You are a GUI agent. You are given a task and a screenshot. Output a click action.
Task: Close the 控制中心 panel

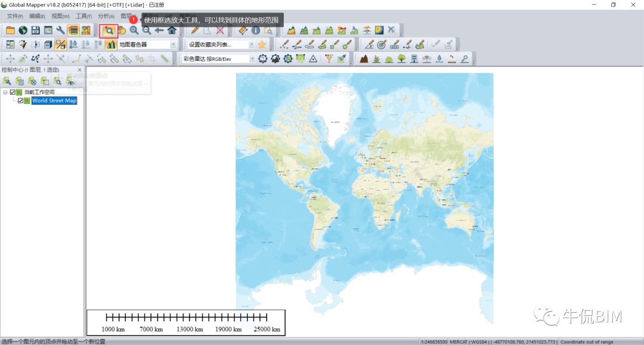point(80,70)
